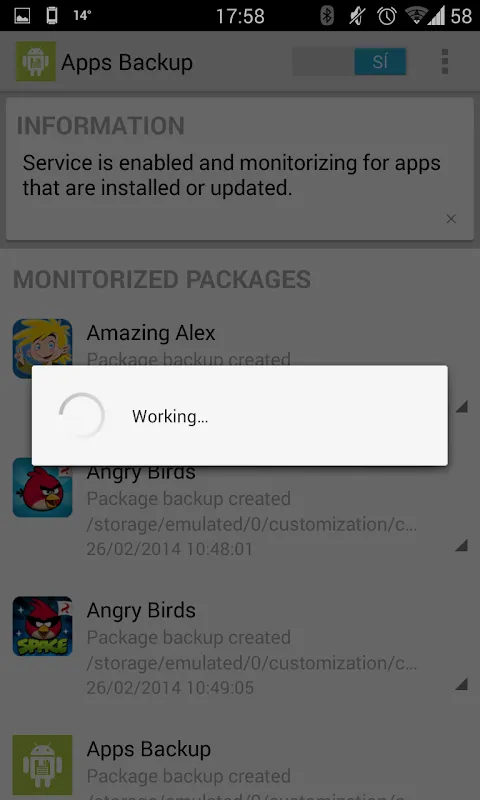Open the three-dot overflow menu

click(x=445, y=62)
